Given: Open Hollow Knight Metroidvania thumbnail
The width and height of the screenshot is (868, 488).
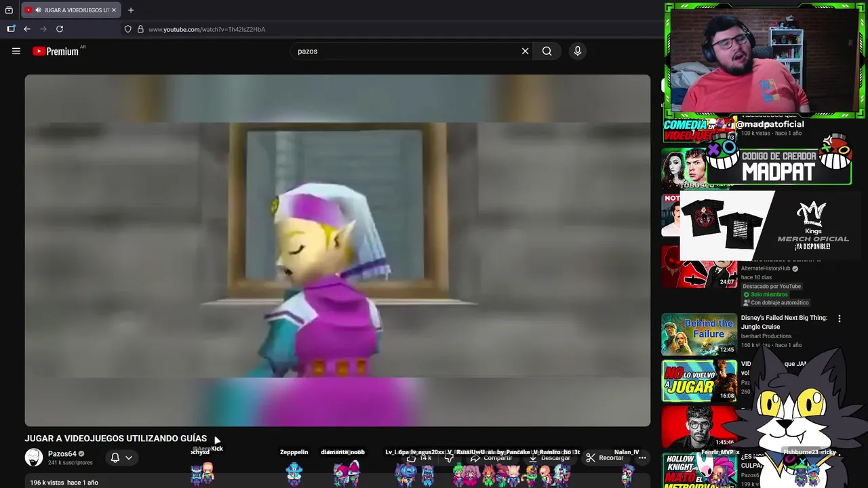Looking at the screenshot, I should click(699, 470).
